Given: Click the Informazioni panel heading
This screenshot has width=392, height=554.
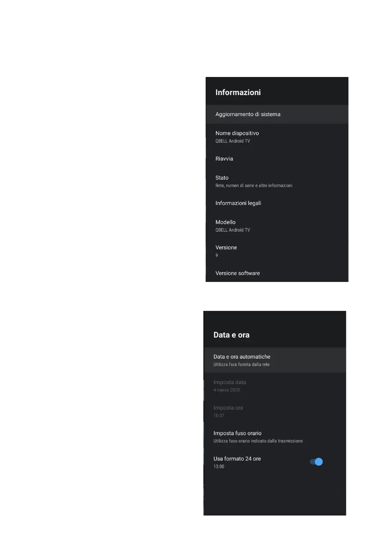Looking at the screenshot, I should point(238,92).
